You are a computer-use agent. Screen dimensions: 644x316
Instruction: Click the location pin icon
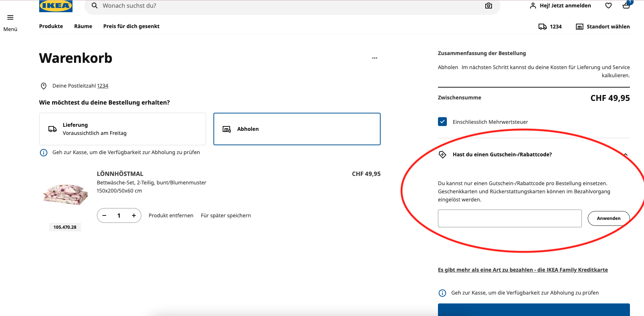click(44, 86)
